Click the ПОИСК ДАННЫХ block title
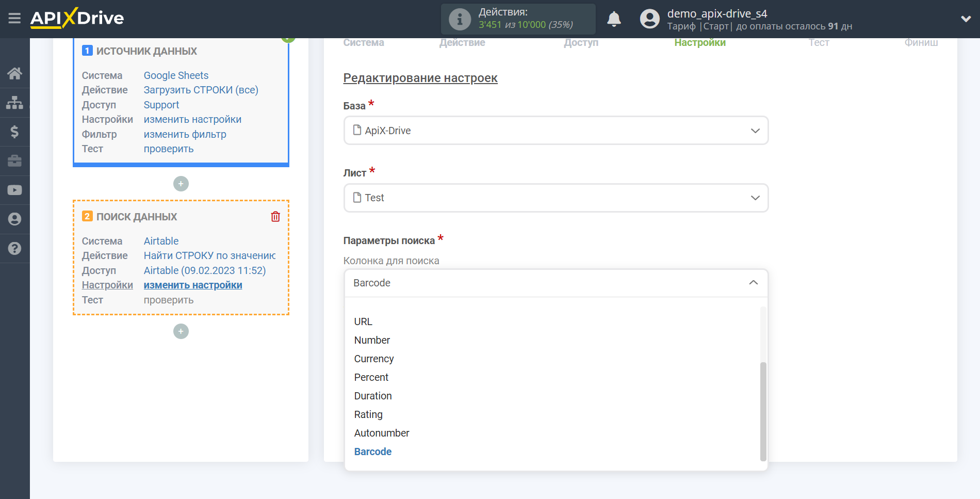Image resolution: width=980 pixels, height=499 pixels. tap(137, 217)
